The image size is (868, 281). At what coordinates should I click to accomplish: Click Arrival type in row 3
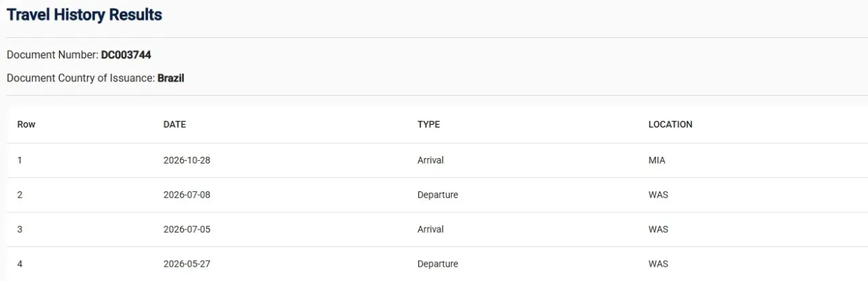point(431,229)
